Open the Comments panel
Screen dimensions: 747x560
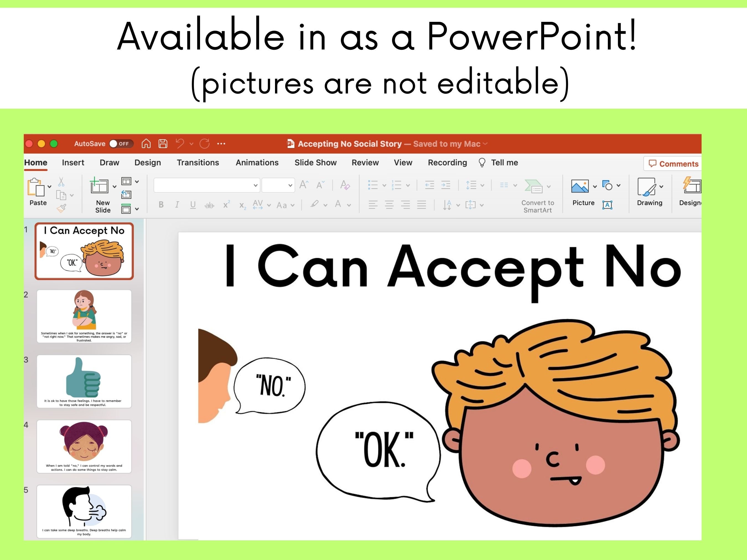click(672, 164)
